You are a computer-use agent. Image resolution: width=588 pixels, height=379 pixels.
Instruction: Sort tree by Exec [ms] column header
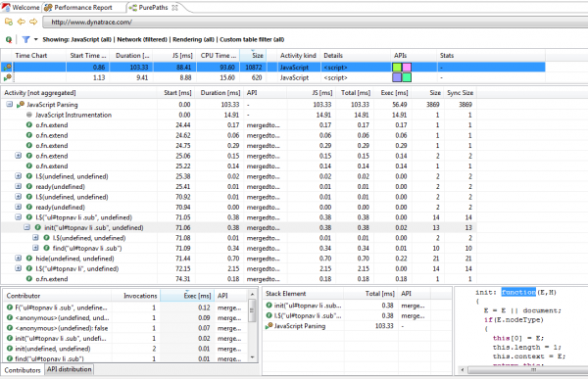394,93
